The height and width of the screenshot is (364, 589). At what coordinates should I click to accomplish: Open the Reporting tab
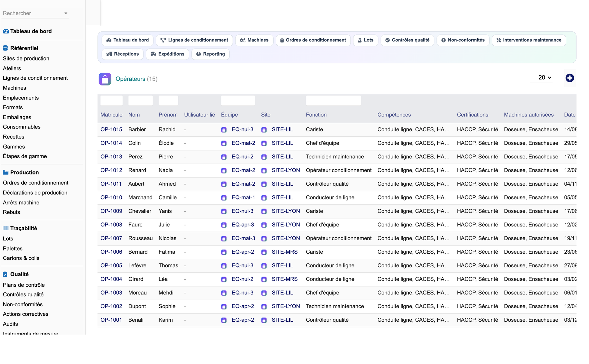click(210, 54)
